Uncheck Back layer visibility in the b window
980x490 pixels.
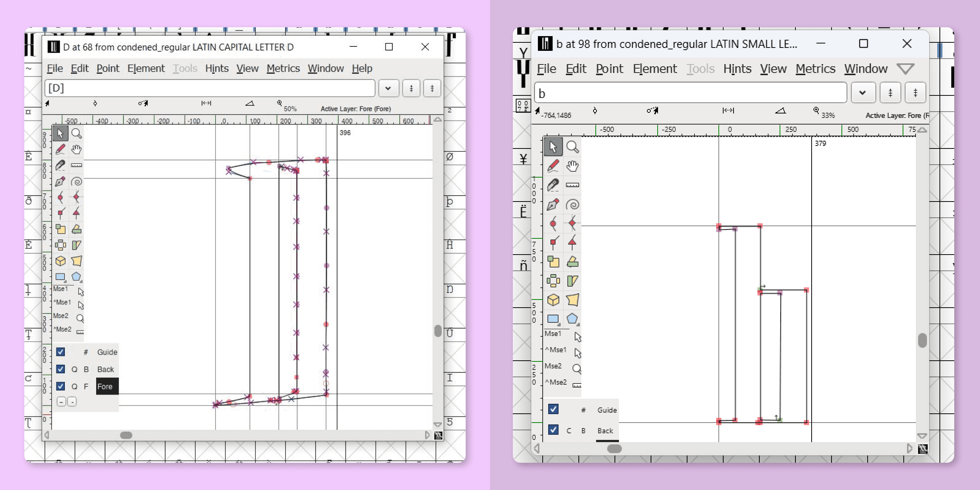coord(553,430)
